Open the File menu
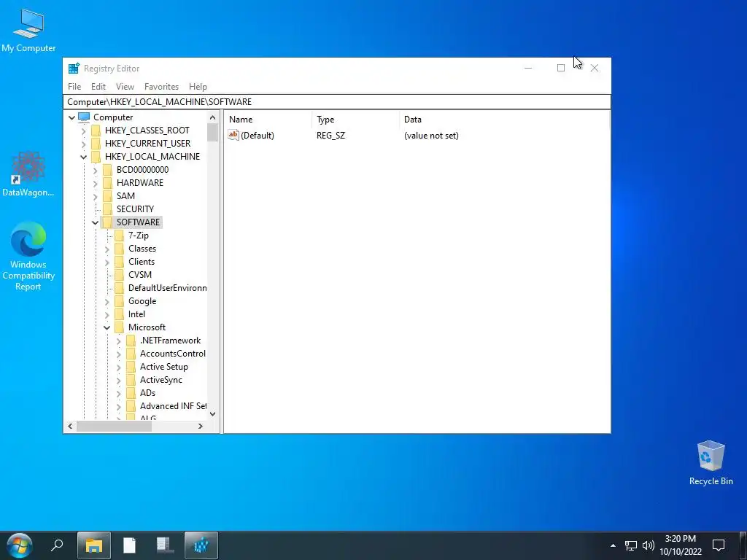This screenshot has width=747, height=560. [74, 87]
